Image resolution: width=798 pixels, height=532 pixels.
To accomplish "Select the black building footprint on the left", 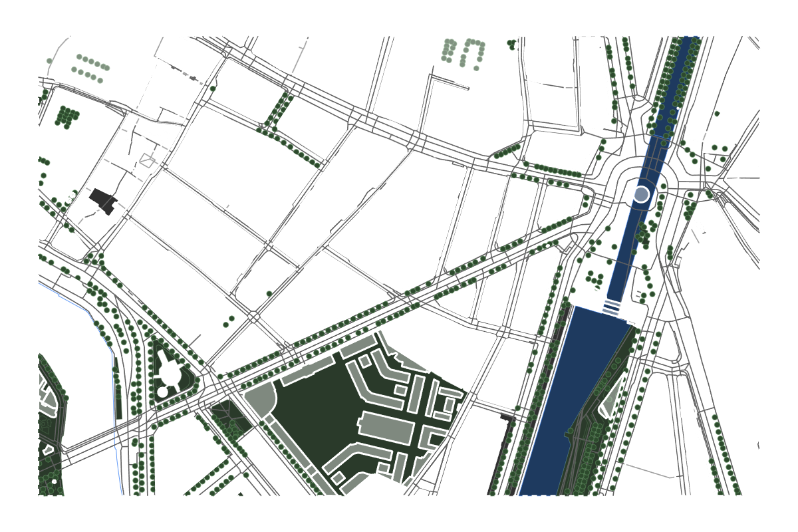I will pyautogui.click(x=103, y=201).
